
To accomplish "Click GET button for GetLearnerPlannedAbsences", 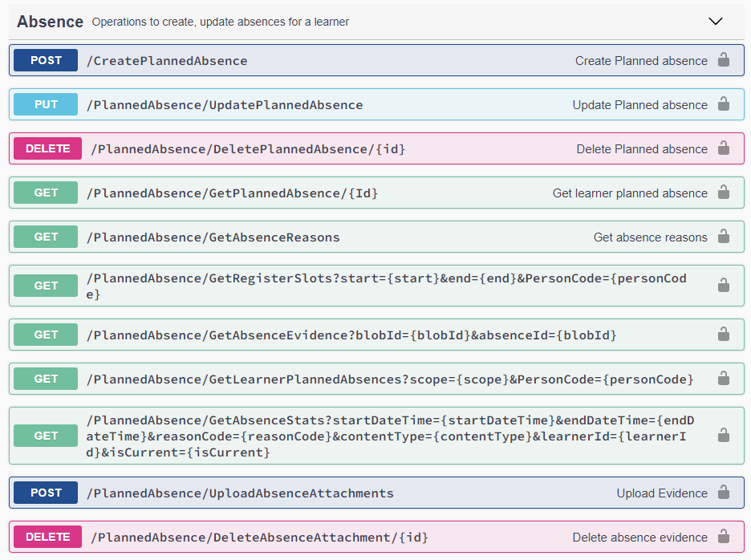I will click(46, 379).
